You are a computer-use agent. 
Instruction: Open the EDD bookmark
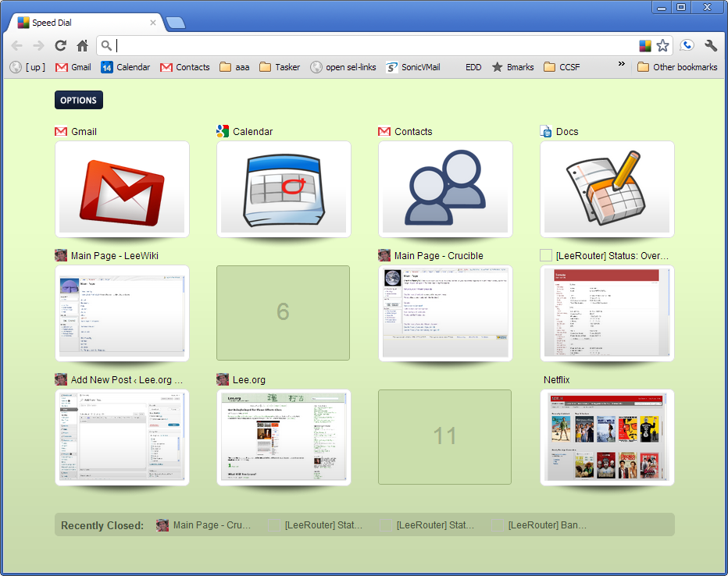click(473, 67)
